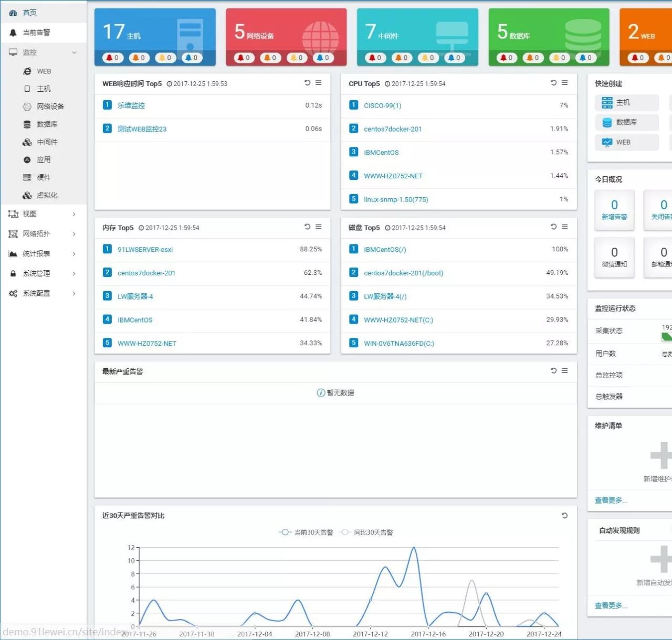672x640 pixels.
Task: Click the 新增告警 today overview tile
Action: click(x=614, y=210)
